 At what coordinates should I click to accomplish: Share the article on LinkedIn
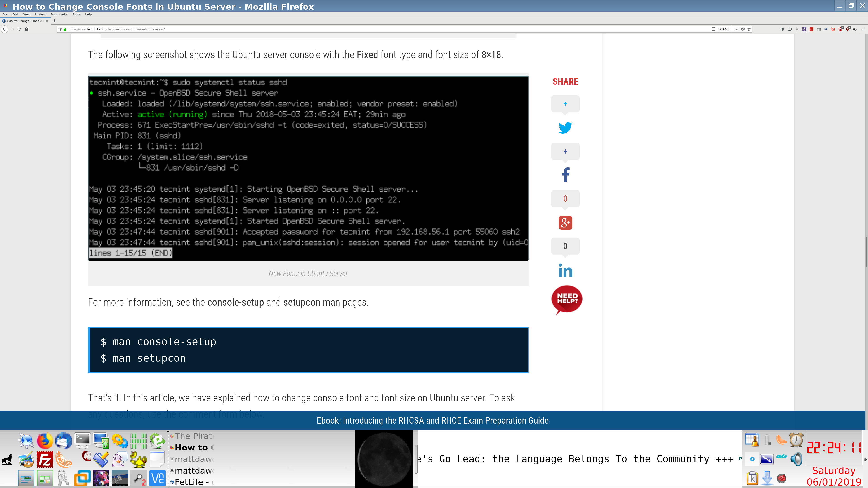point(565,270)
